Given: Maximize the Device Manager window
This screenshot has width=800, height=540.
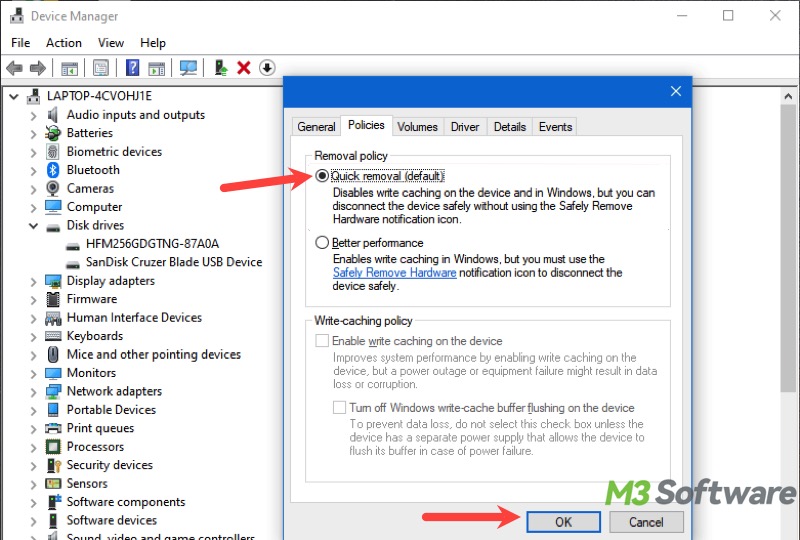Looking at the screenshot, I should click(x=728, y=16).
